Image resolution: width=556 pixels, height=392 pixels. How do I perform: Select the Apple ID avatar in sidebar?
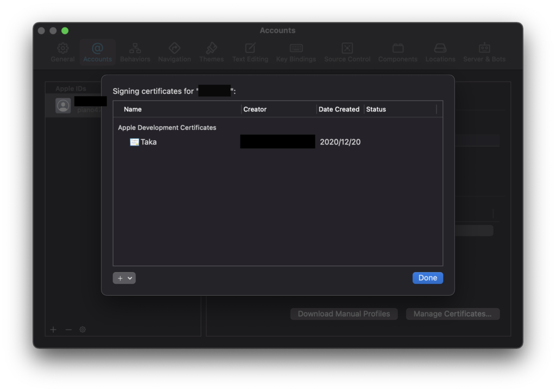pyautogui.click(x=63, y=106)
